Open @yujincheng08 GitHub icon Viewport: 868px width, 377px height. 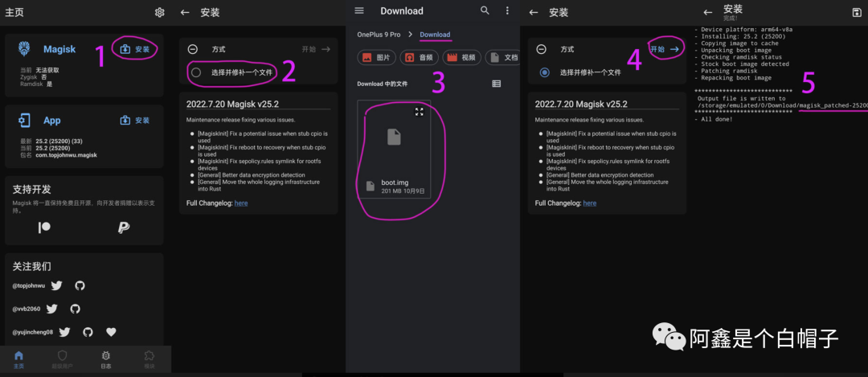click(x=88, y=332)
